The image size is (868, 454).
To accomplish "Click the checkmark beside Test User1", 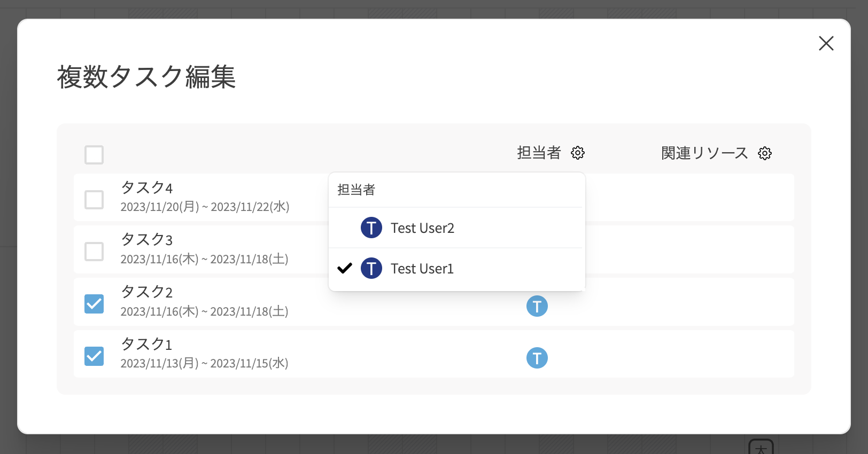I will [x=345, y=268].
